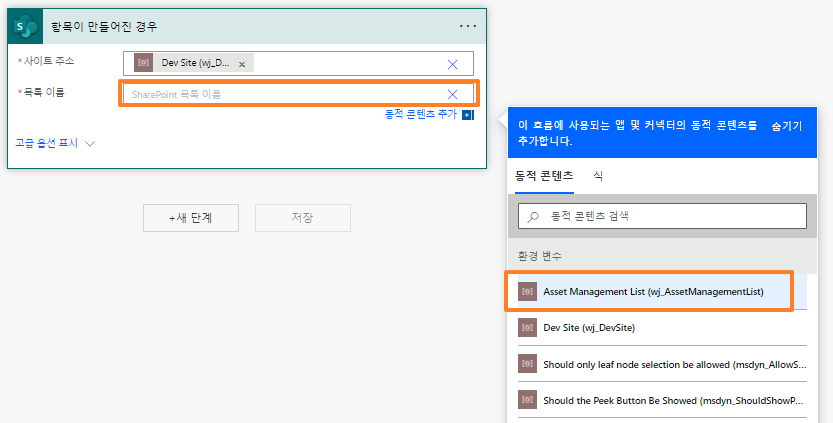Click the Asset Management List variable icon
The width and height of the screenshot is (833, 423).
528,292
